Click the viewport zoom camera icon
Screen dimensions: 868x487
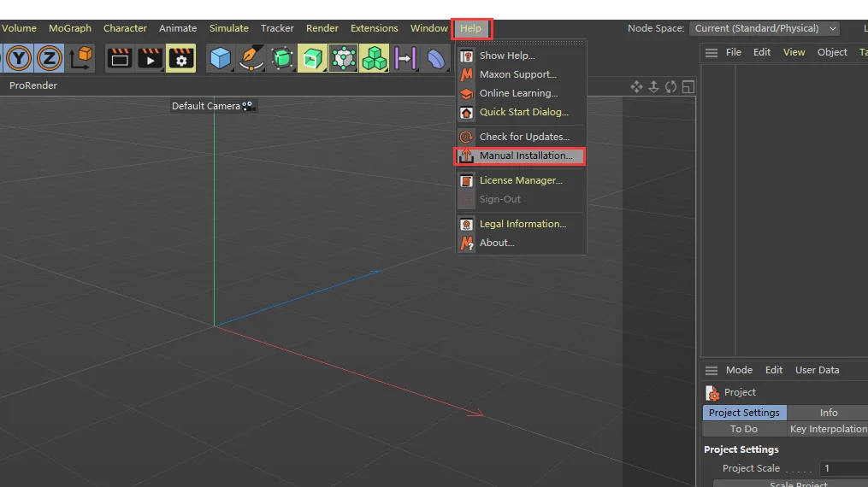(x=653, y=87)
